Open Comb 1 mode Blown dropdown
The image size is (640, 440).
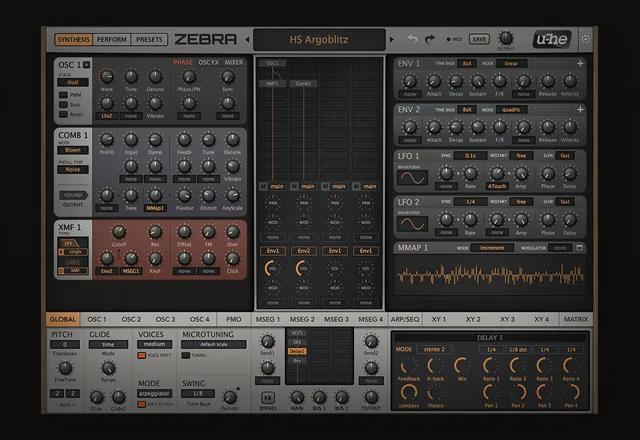click(73, 150)
